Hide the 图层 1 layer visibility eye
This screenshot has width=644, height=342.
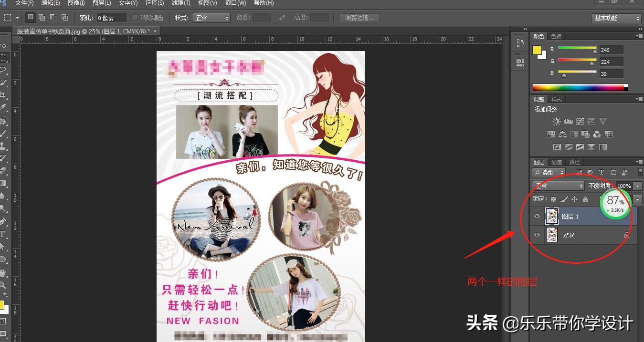(x=537, y=216)
